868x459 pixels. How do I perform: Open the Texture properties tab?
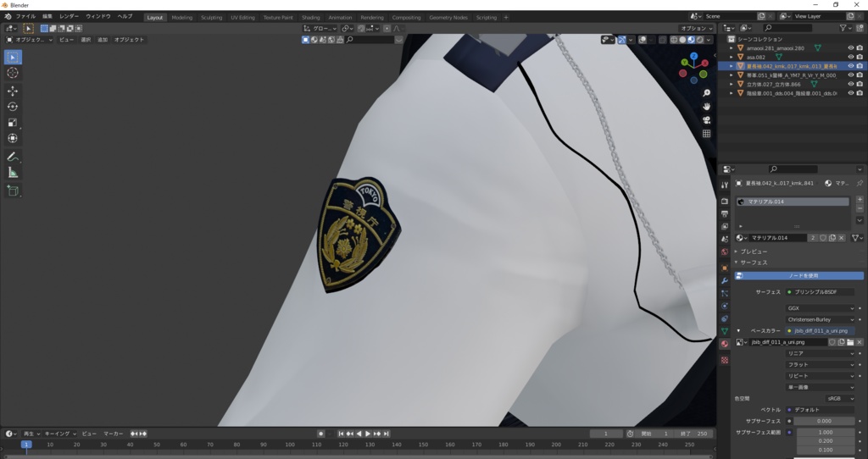(x=725, y=360)
